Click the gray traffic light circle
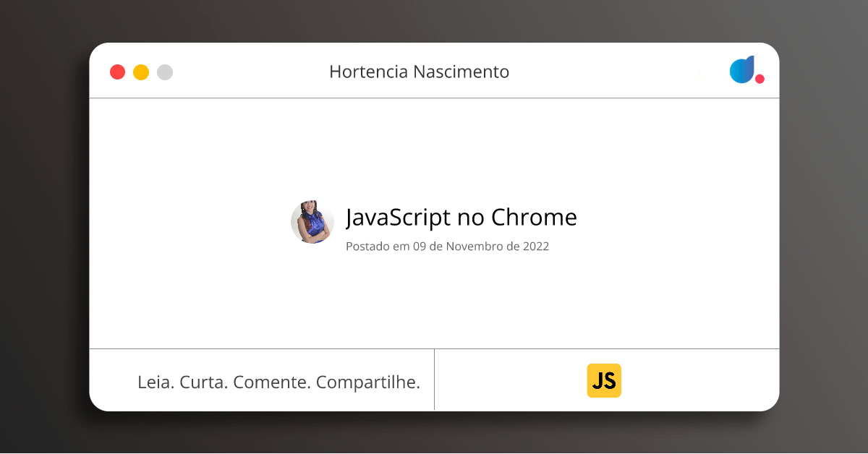Image resolution: width=868 pixels, height=454 pixels. (x=165, y=72)
